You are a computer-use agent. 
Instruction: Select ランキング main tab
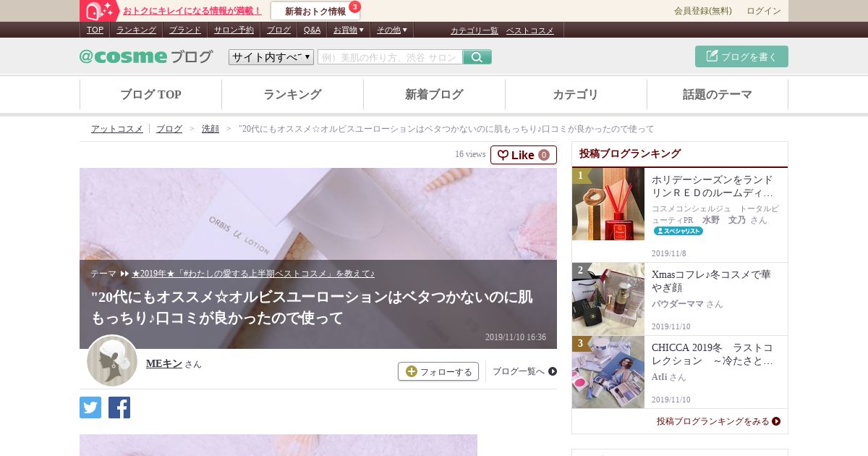coord(292,95)
